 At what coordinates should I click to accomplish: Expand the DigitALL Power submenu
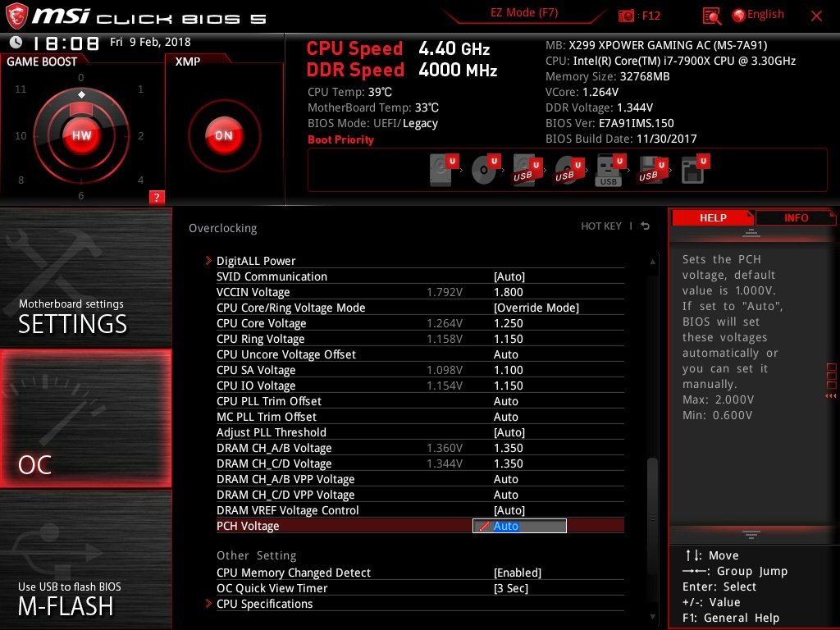pyautogui.click(x=256, y=261)
